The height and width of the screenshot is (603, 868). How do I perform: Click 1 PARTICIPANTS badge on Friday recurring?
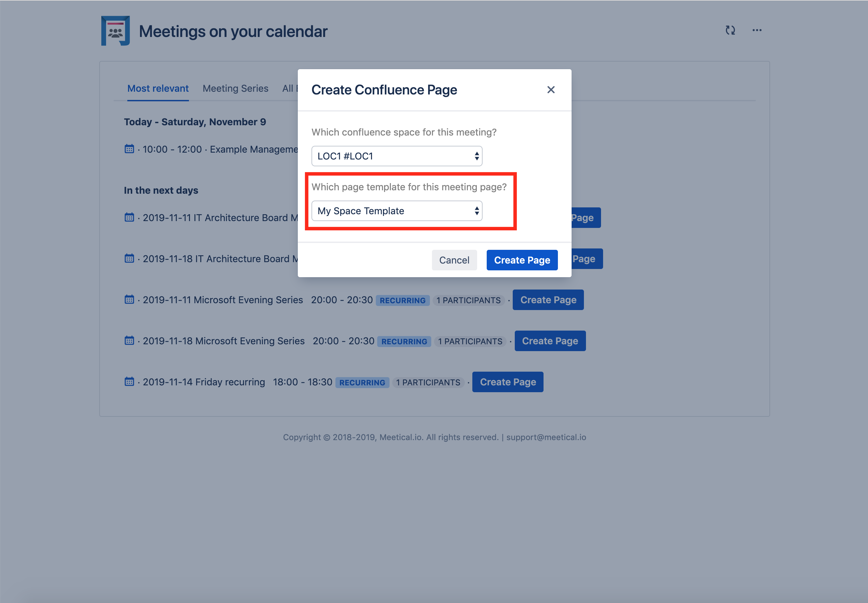click(428, 383)
